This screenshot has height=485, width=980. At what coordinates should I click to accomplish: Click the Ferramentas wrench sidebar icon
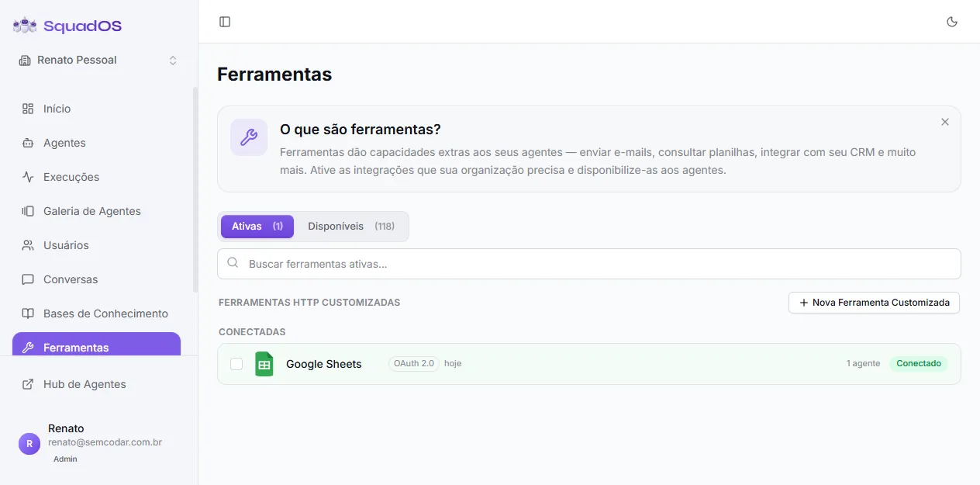tap(28, 348)
